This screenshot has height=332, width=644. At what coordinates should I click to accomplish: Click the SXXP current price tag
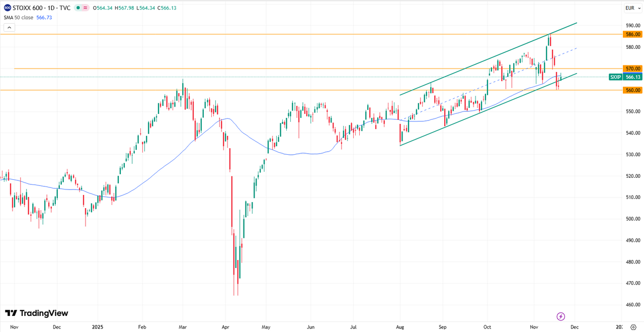click(x=615, y=77)
